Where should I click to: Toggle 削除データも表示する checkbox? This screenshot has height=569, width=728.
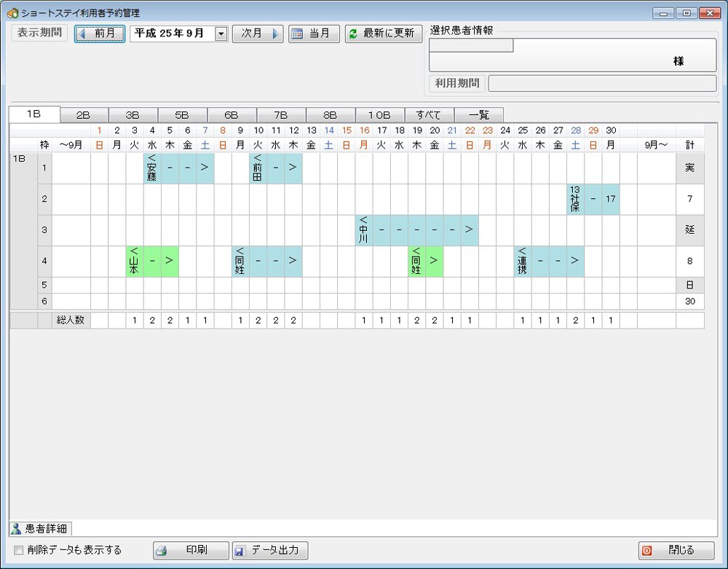pos(19,550)
